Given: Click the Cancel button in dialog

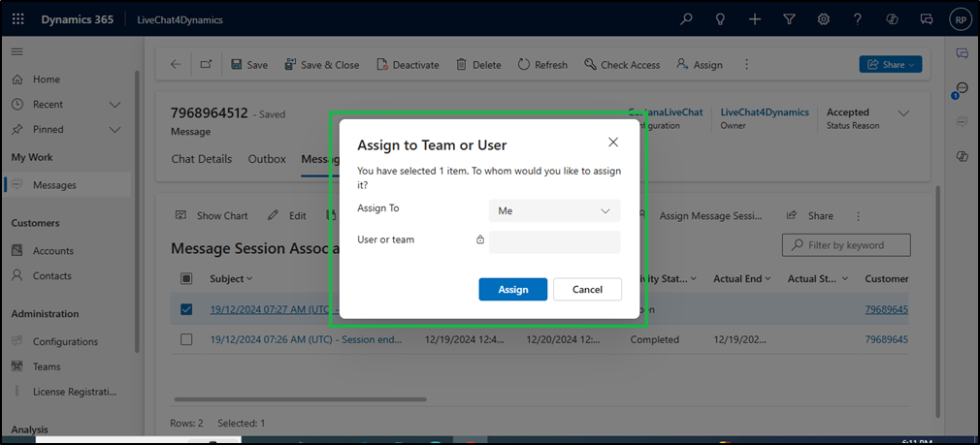Looking at the screenshot, I should coord(587,289).
